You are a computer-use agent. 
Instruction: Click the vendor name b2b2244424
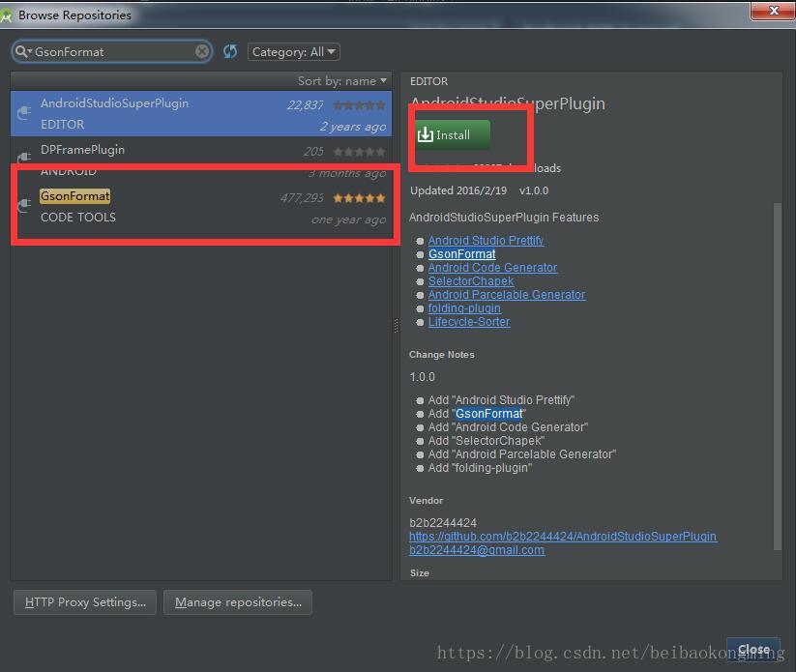coord(443,523)
